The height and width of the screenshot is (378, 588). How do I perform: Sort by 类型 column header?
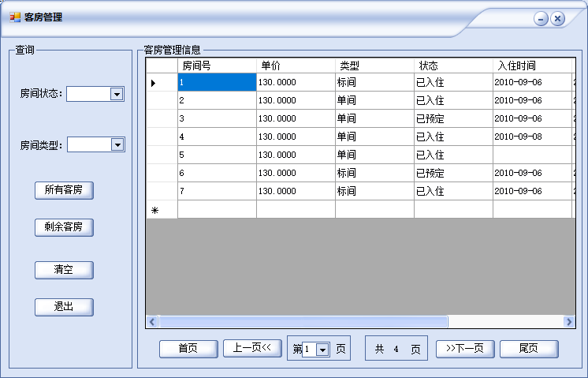tap(374, 65)
